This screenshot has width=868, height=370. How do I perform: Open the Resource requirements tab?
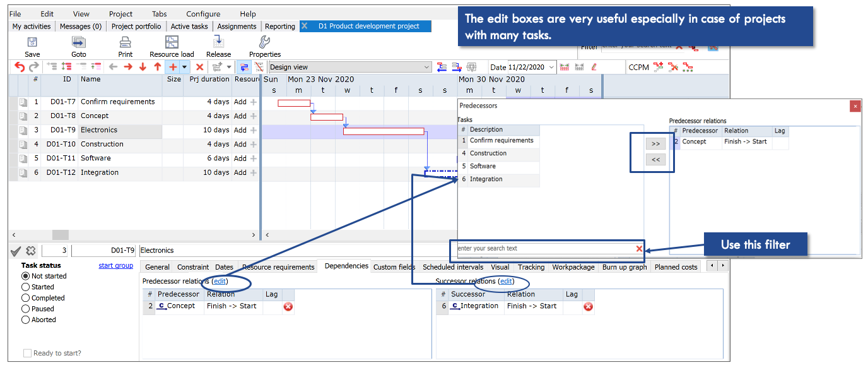[278, 267]
